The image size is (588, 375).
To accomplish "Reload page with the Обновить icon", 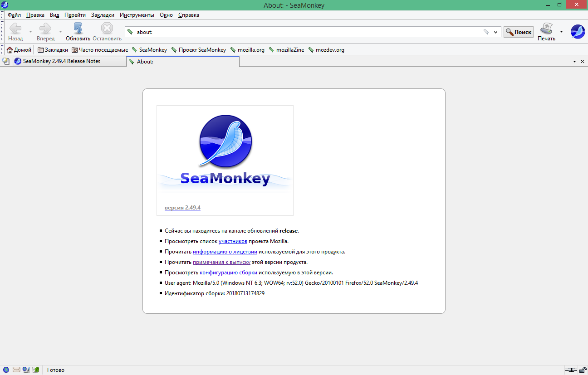I will click(78, 29).
